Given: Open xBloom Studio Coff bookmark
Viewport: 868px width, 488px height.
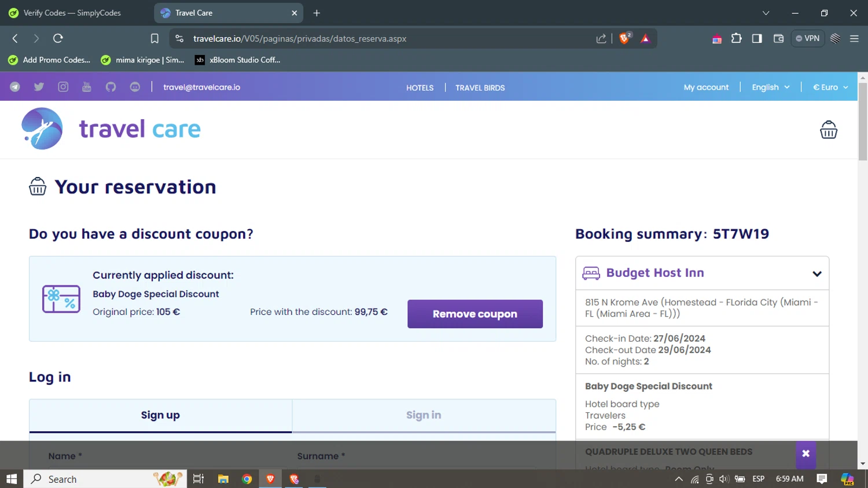Looking at the screenshot, I should pyautogui.click(x=238, y=60).
